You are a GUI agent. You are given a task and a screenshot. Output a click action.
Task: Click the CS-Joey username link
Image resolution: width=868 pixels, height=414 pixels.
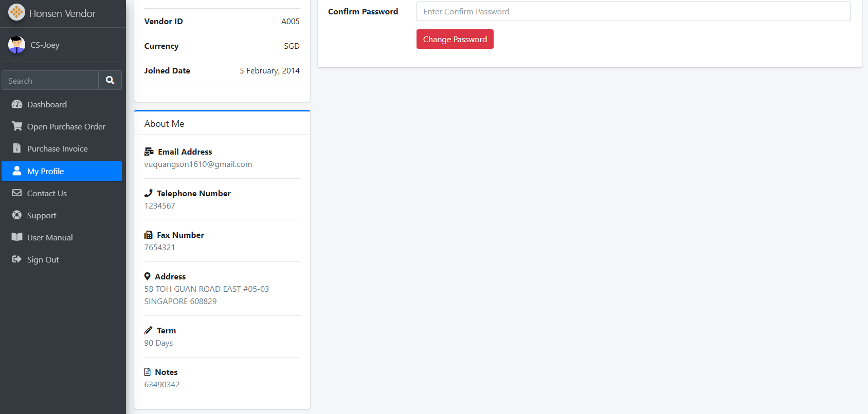click(45, 45)
